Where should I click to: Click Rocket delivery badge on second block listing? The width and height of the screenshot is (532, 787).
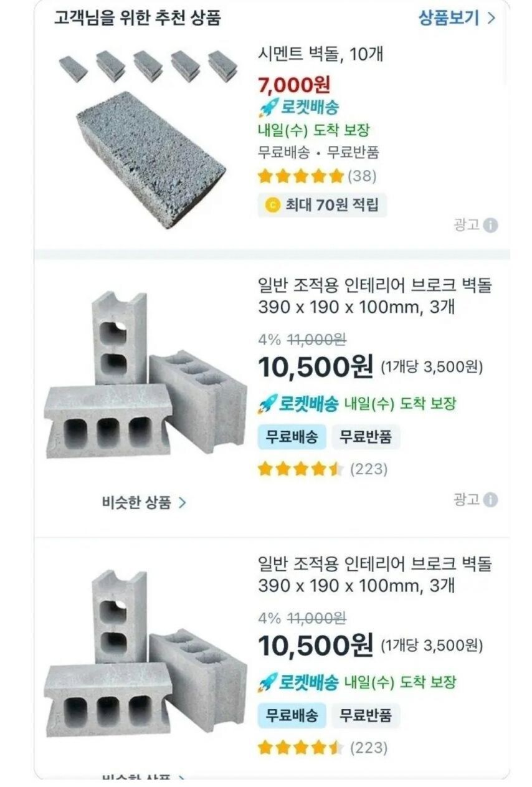pyautogui.click(x=299, y=404)
